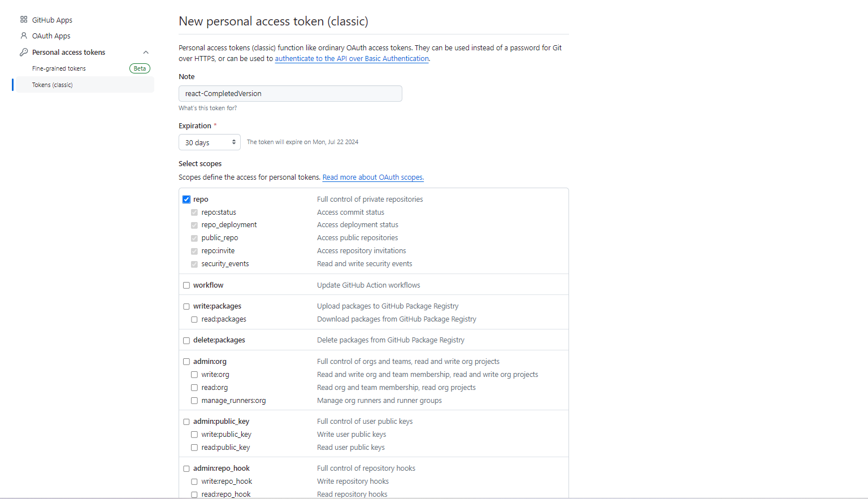The width and height of the screenshot is (868, 499).
Task: Click the GitHub Apps grid icon
Action: click(23, 19)
